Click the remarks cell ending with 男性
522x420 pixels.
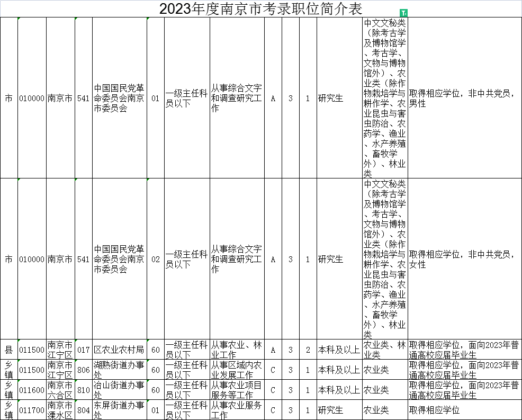(x=464, y=99)
